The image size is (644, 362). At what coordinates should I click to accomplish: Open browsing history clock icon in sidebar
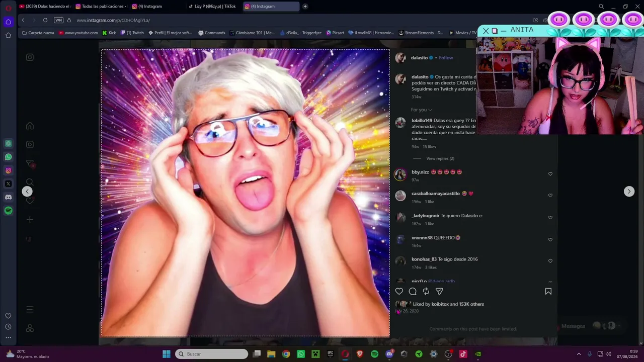8,327
